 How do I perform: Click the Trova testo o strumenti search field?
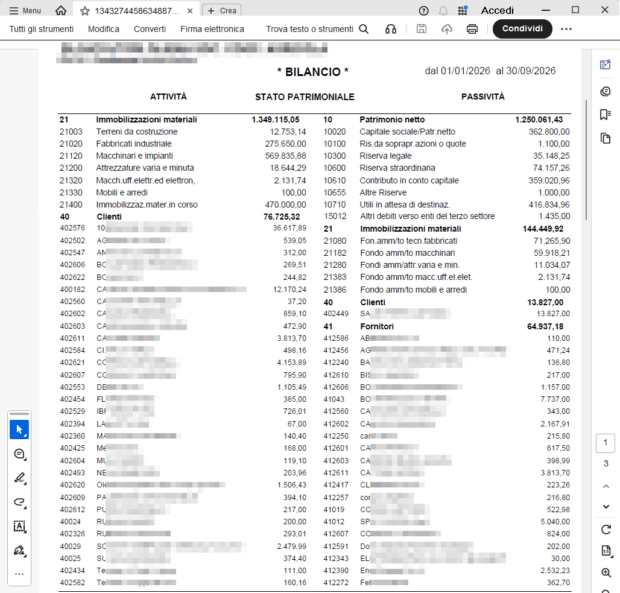click(x=317, y=29)
